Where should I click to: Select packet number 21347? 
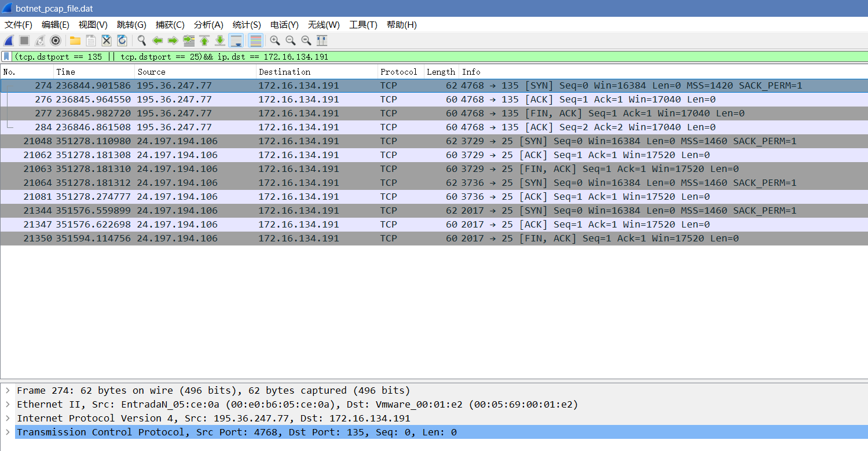coord(434,224)
